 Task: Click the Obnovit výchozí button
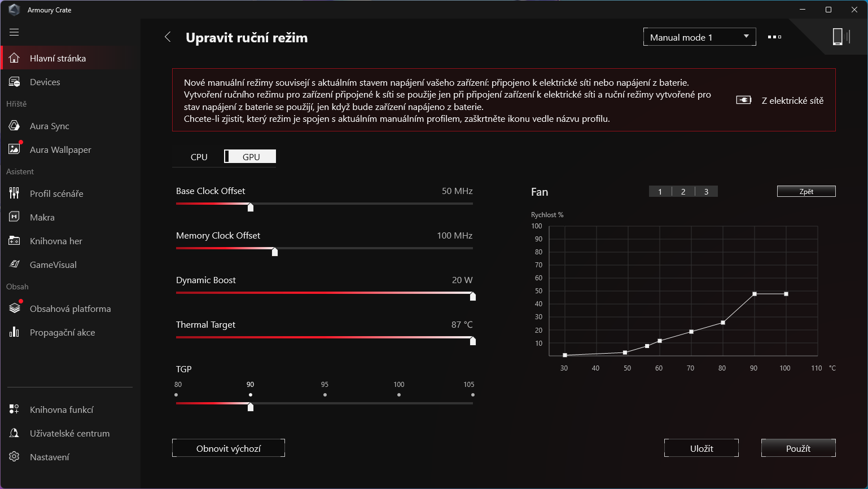pyautogui.click(x=229, y=448)
